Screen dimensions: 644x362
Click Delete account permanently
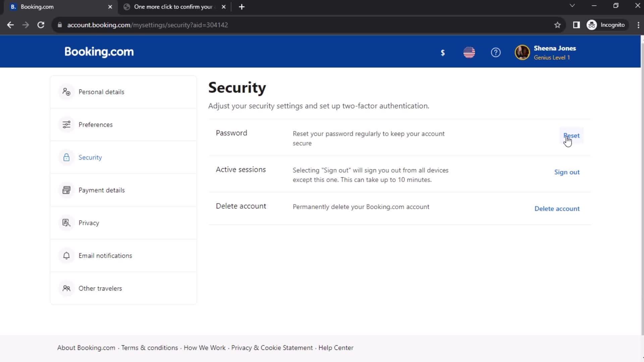click(557, 208)
